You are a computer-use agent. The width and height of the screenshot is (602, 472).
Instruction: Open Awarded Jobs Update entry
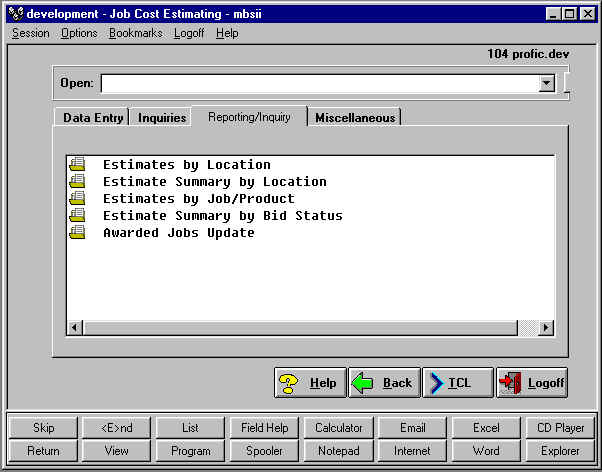(179, 232)
